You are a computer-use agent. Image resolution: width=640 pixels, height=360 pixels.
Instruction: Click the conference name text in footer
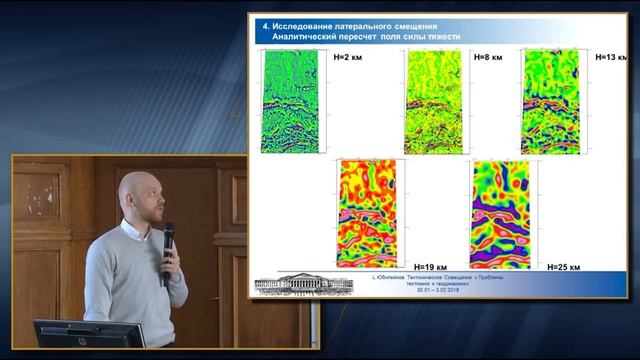438,280
